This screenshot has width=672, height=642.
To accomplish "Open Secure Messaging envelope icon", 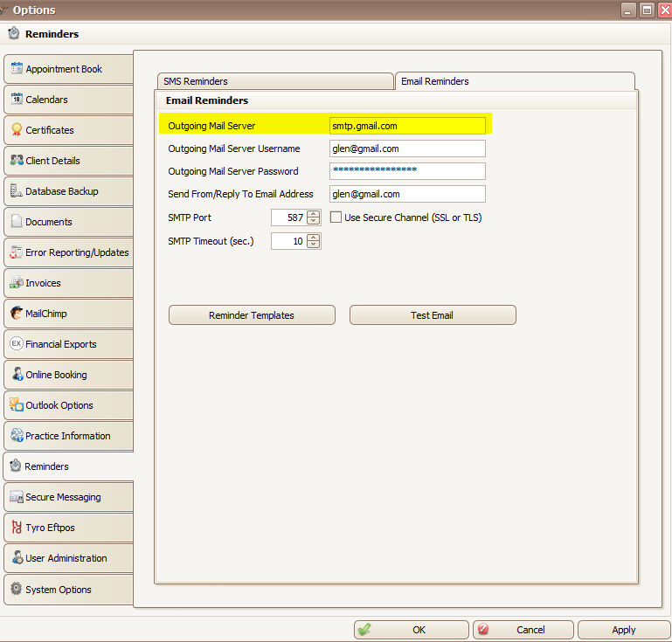I will click(17, 496).
